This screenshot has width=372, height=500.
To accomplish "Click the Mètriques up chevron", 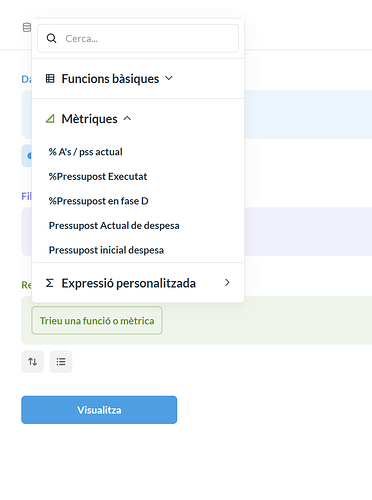I will [x=127, y=118].
